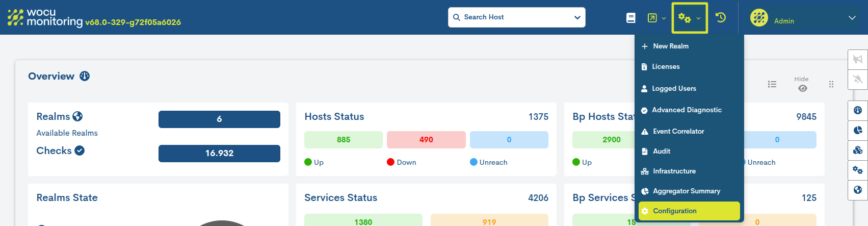Screen dimensions: 868x226
Task: Click the Realms count button showing 6
Action: (x=219, y=119)
